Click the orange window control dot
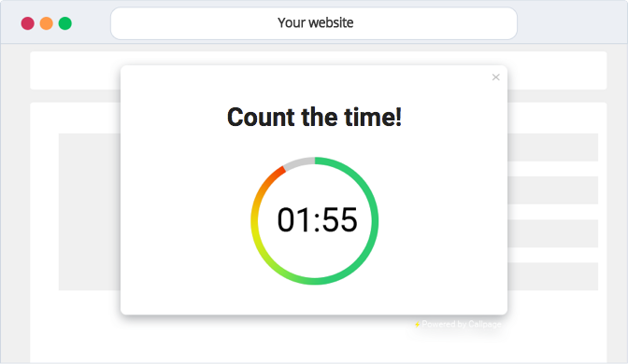This screenshot has width=628, height=364. tap(47, 23)
